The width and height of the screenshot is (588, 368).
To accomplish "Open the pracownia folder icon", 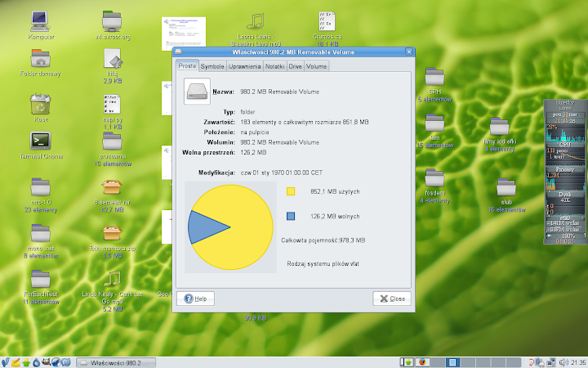I will 112,141.
